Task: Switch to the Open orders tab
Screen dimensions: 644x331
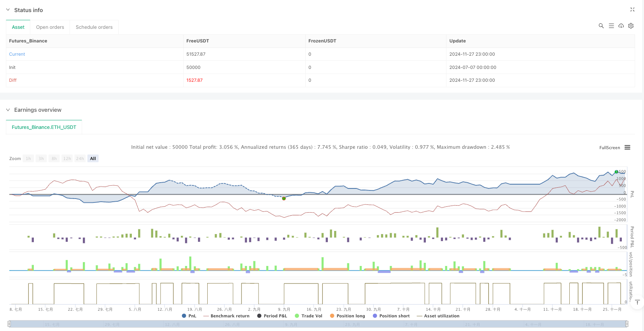Action: coord(50,27)
